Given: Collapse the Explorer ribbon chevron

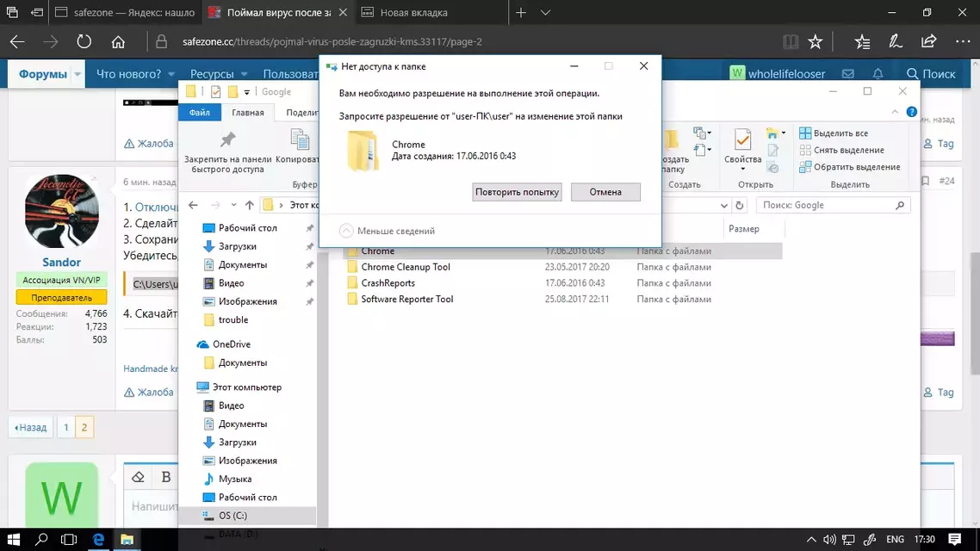Looking at the screenshot, I should click(895, 112).
